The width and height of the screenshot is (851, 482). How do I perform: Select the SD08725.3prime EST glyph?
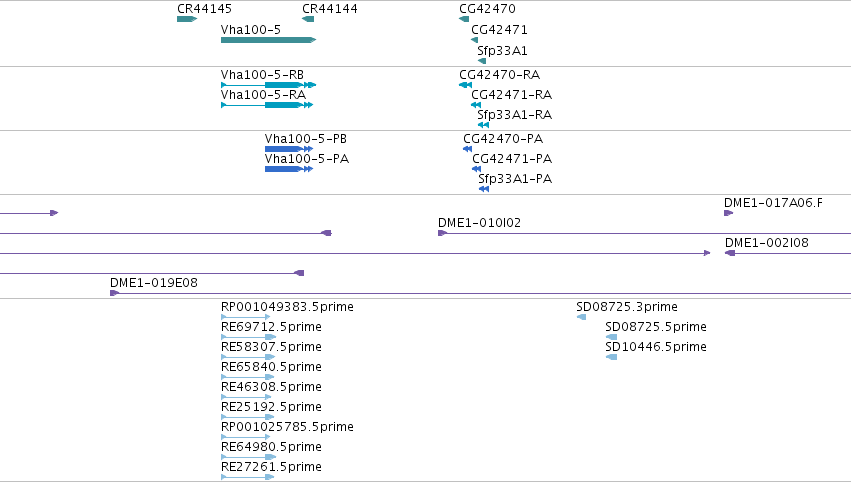click(x=581, y=317)
